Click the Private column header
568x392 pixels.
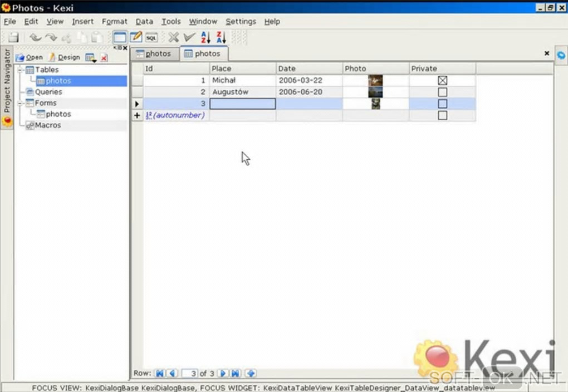point(442,68)
